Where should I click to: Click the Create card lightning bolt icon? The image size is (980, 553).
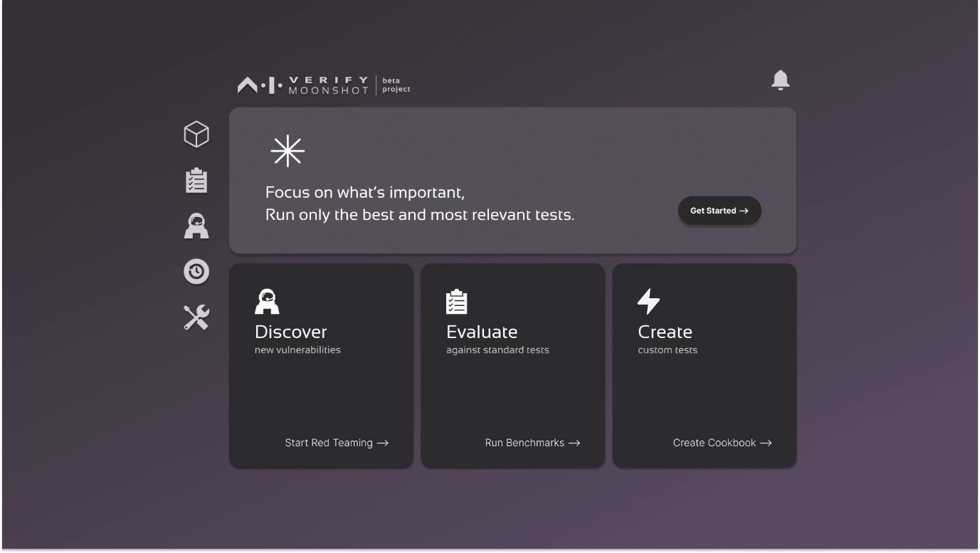[648, 302]
